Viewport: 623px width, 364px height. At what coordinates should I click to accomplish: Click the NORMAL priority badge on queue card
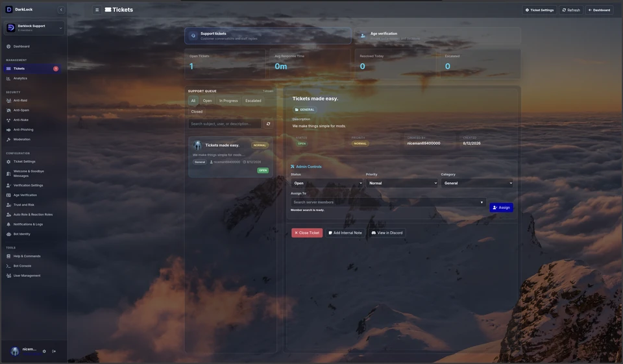(260, 145)
